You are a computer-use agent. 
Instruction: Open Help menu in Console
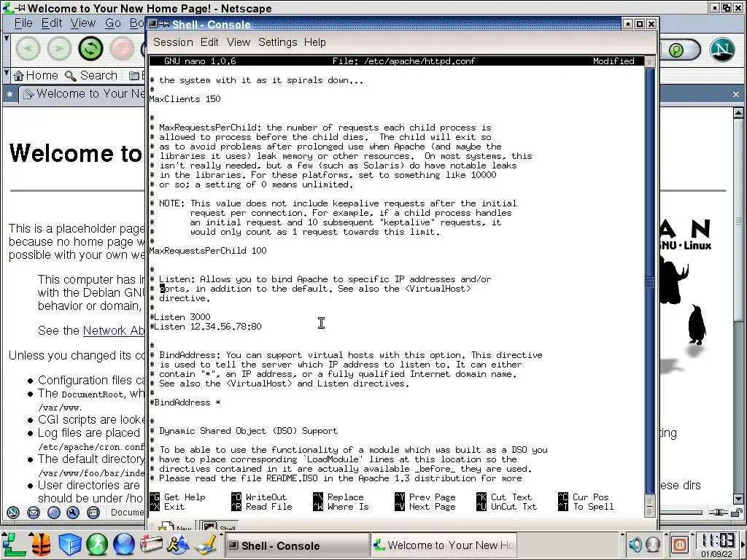point(315,42)
